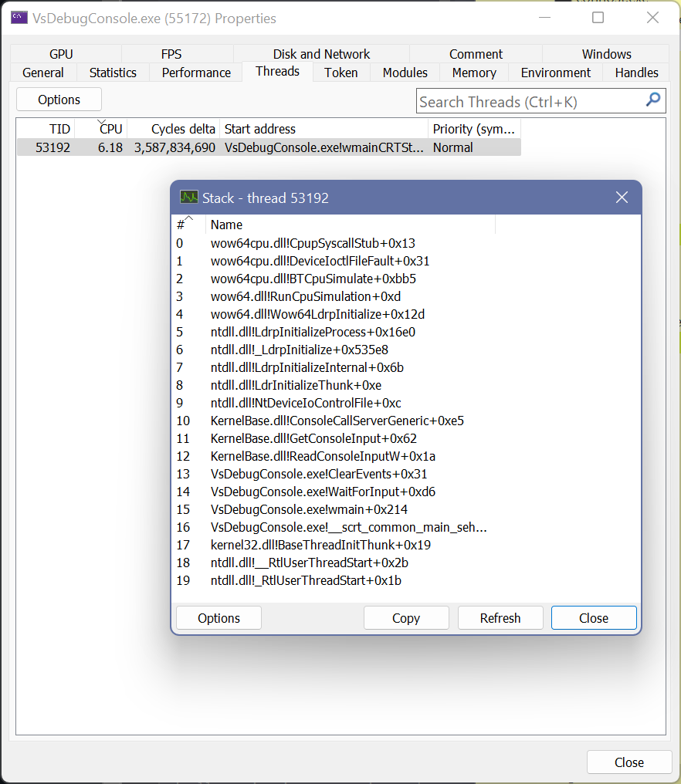Open the Memory tab
The width and height of the screenshot is (681, 784).
[473, 73]
